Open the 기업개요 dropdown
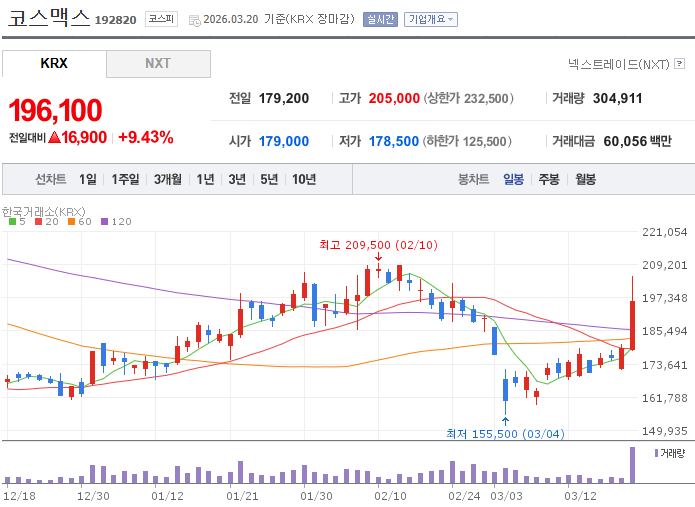Viewport: 695px width, 507px height. [431, 20]
